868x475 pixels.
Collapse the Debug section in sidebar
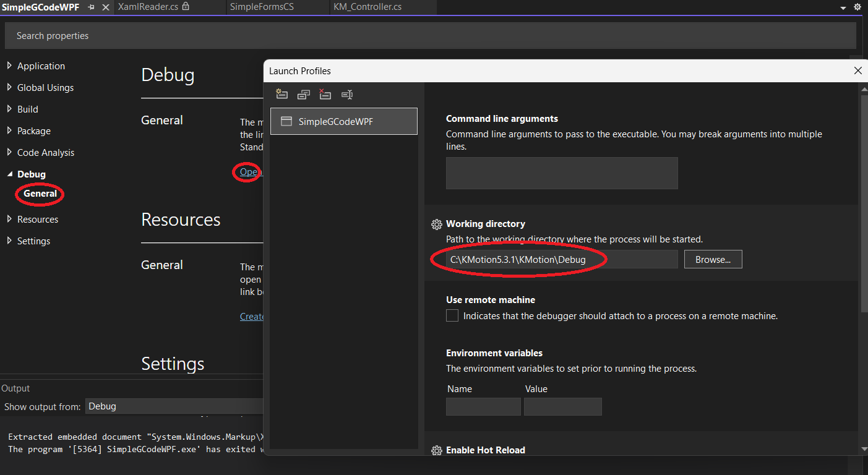pyautogui.click(x=9, y=174)
